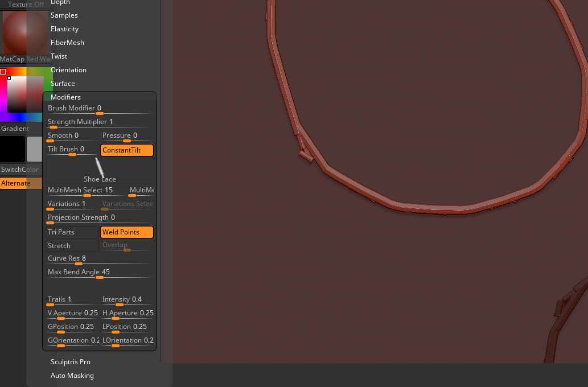The image size is (588, 387).
Task: Pick a shade in the color picker square
Action: click(26, 94)
